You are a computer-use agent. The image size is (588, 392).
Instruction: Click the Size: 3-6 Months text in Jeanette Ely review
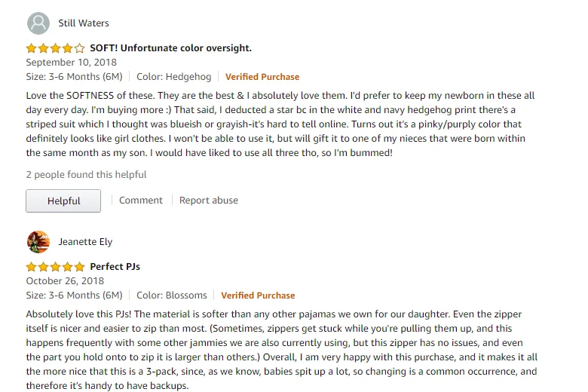(x=74, y=296)
